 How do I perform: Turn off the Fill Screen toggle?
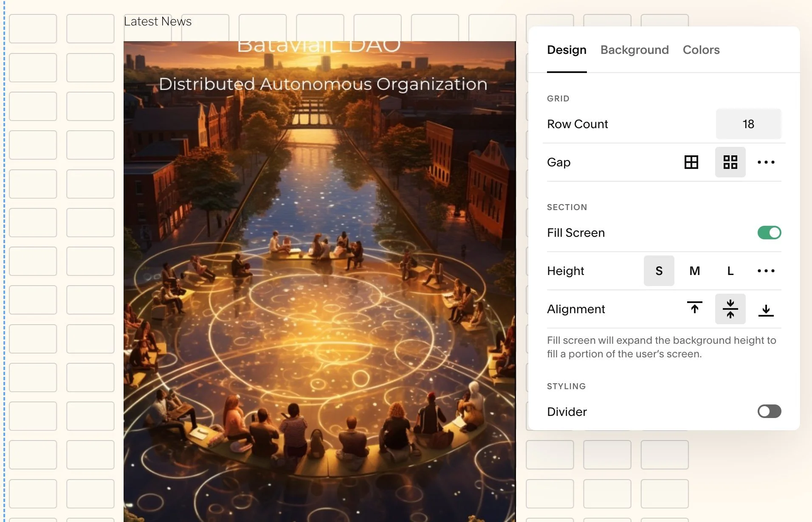coord(769,233)
